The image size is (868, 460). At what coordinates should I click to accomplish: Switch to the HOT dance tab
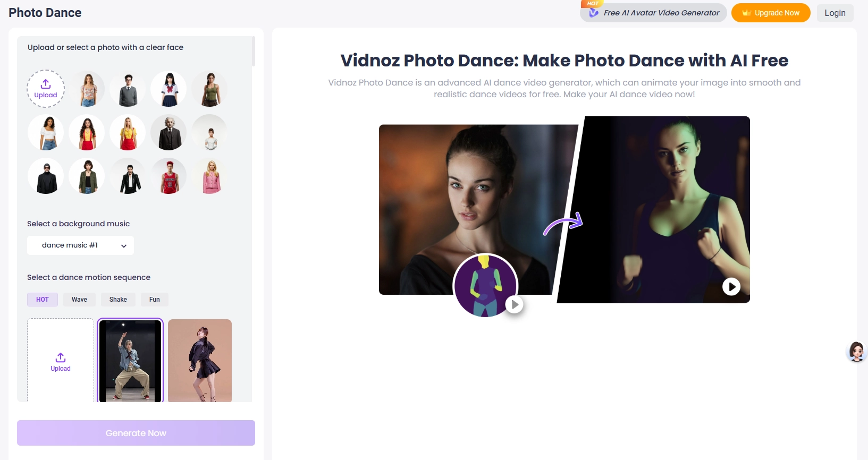(43, 300)
